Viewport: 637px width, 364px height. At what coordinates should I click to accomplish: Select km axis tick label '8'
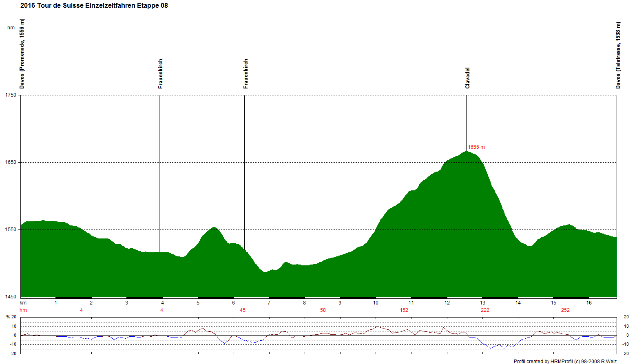point(305,303)
